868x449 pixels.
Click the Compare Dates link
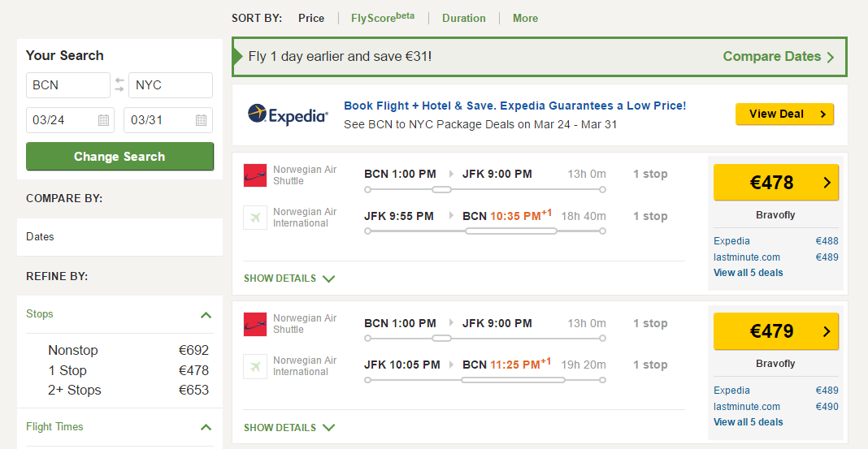pos(771,56)
